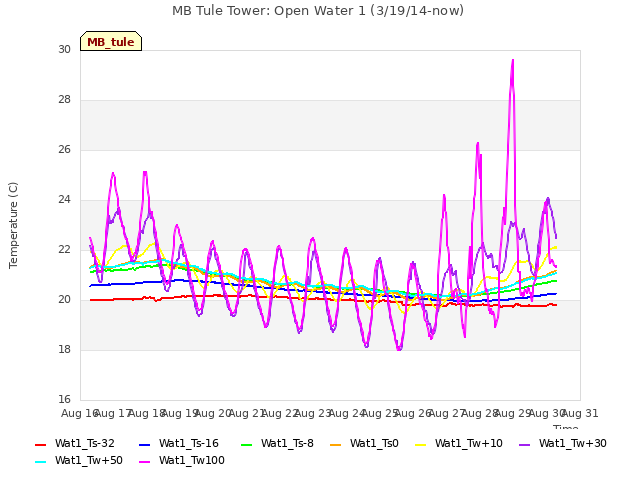
Task: Click the 26 y-axis tick label
Action: [x=64, y=149]
